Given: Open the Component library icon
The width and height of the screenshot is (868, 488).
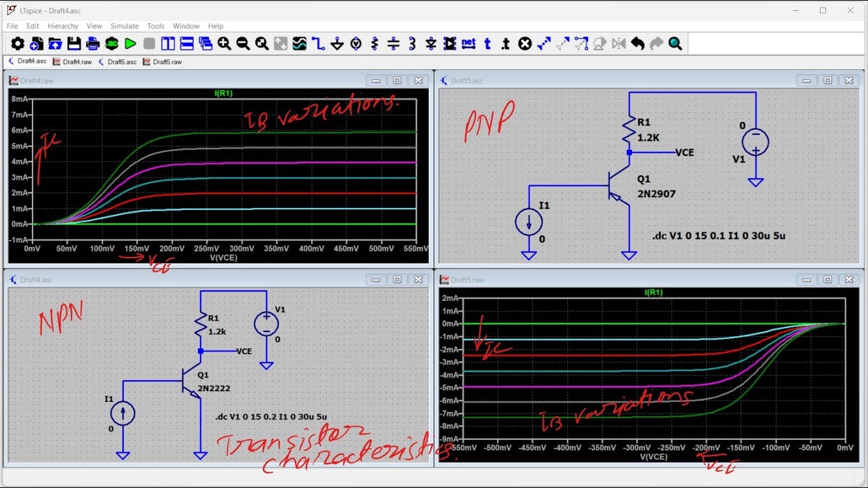Looking at the screenshot, I should pos(450,43).
